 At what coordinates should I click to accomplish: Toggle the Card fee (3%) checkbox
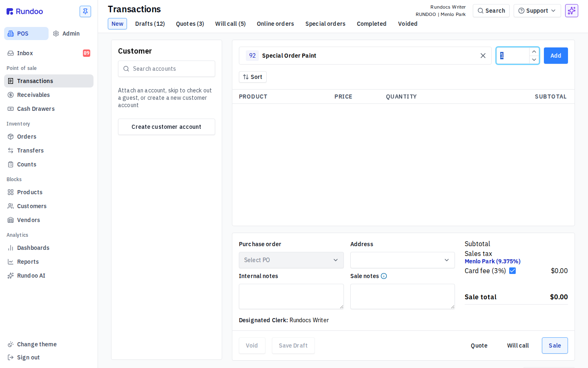[512, 271]
